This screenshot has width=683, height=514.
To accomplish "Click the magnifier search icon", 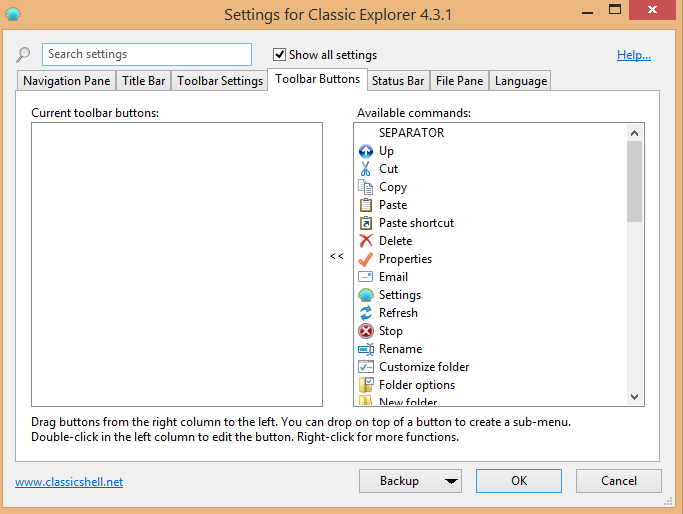I will tap(23, 55).
